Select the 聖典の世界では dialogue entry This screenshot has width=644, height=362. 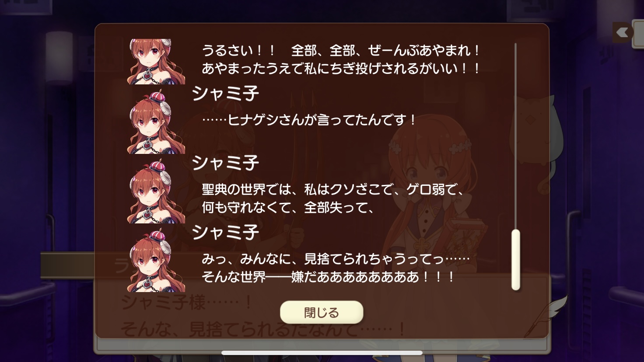(332, 198)
